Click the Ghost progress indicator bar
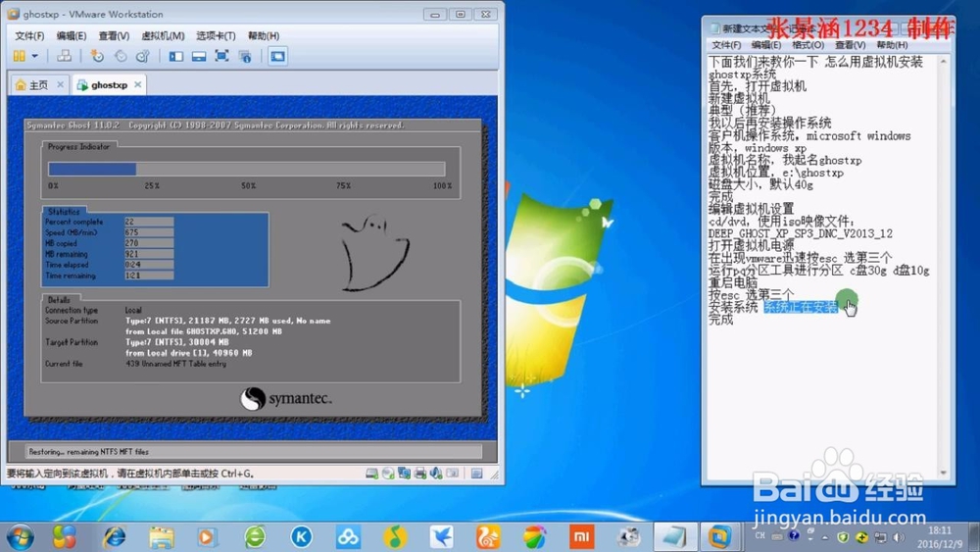Screen dimensions: 980x552 [247, 169]
